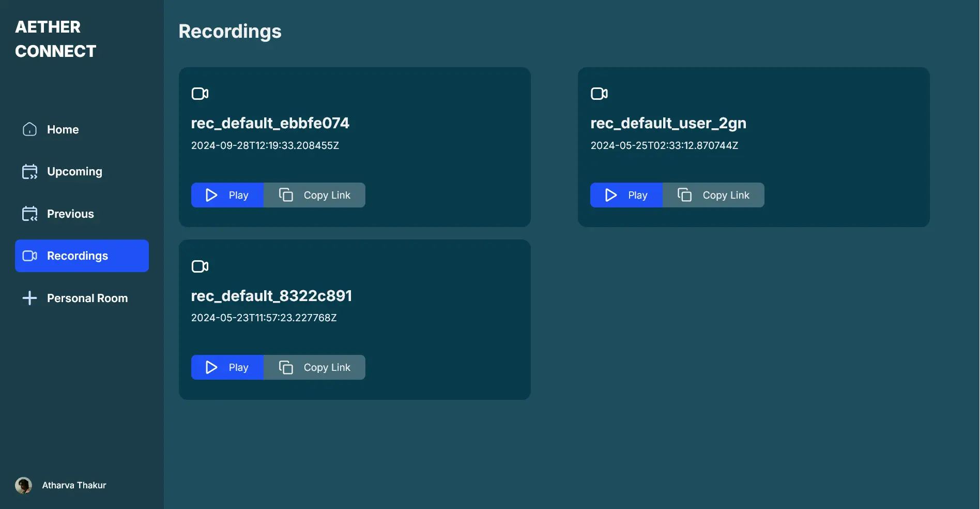Copy link for rec_default_8322c891

click(314, 367)
